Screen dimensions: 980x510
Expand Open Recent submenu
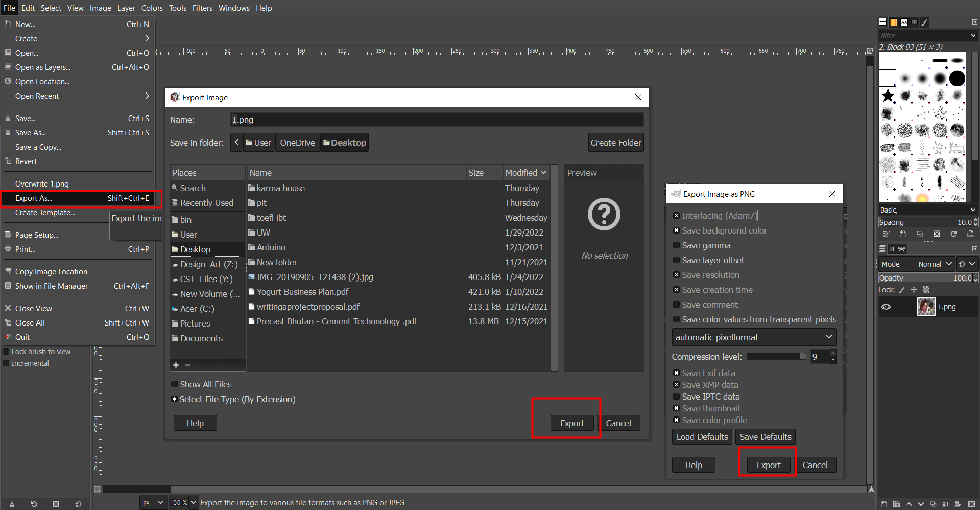coord(78,96)
